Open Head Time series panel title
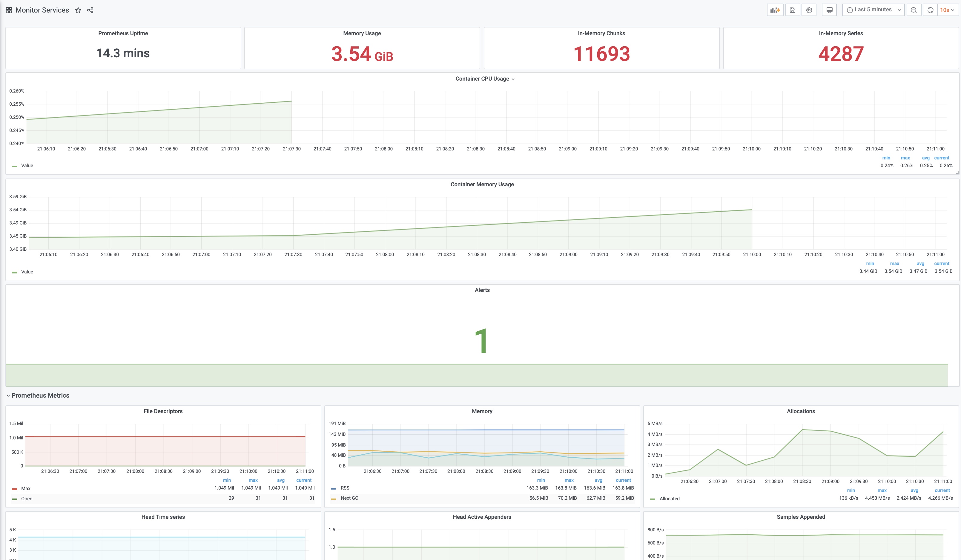Image resolution: width=961 pixels, height=560 pixels. click(x=163, y=517)
